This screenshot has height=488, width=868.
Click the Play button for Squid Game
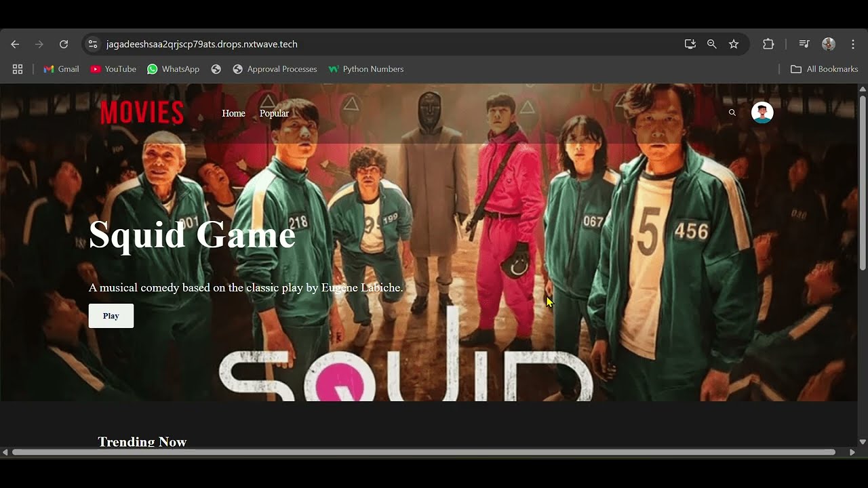pyautogui.click(x=111, y=316)
